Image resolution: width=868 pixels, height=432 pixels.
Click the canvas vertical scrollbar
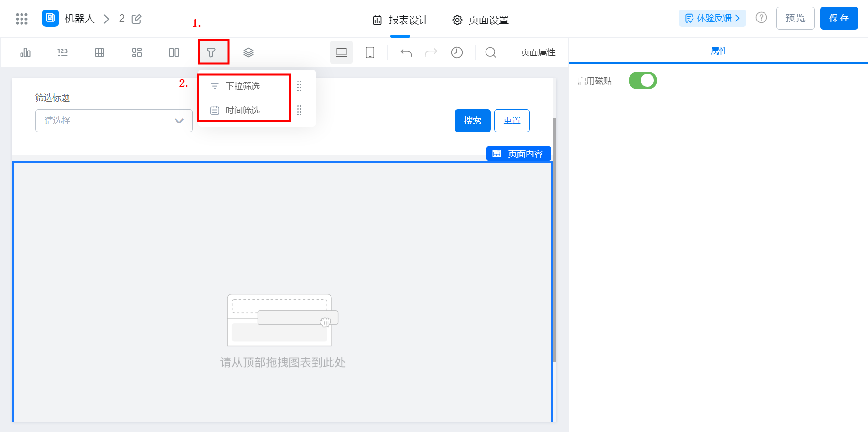(x=554, y=240)
